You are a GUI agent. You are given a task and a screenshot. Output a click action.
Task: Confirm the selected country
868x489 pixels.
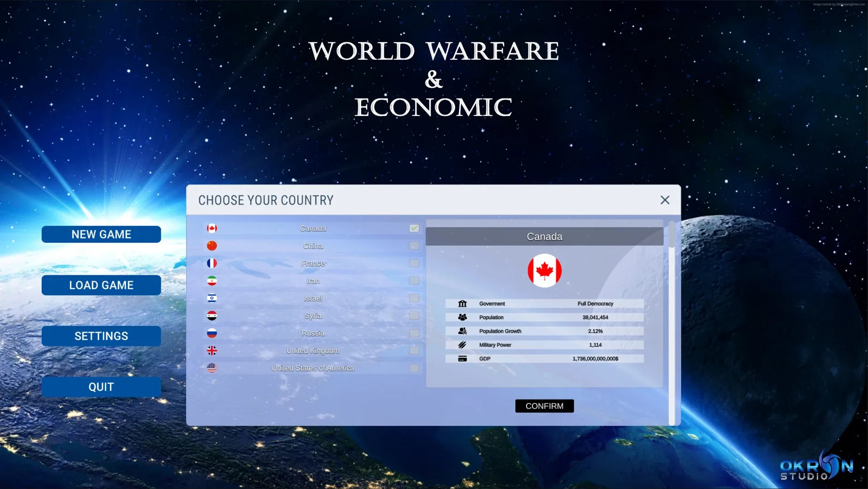pos(544,406)
